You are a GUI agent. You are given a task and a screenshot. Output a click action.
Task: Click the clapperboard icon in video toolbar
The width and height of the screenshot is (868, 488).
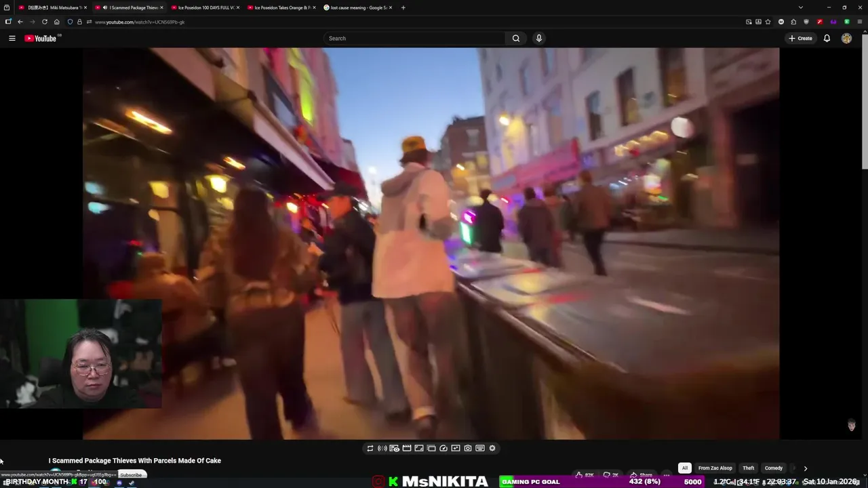tap(407, 448)
